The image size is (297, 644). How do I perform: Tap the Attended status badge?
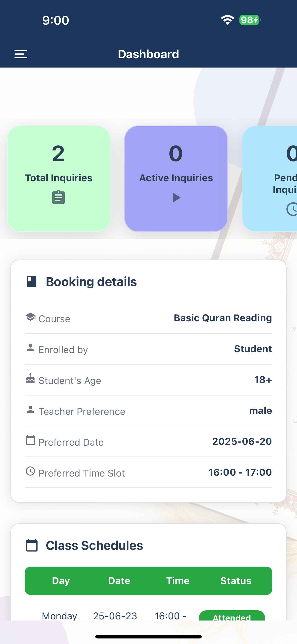pos(232,616)
